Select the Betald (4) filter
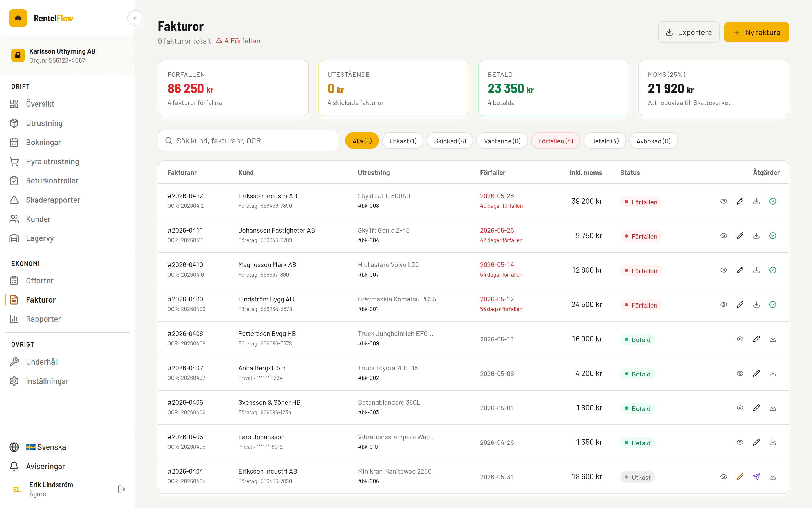 pos(605,141)
